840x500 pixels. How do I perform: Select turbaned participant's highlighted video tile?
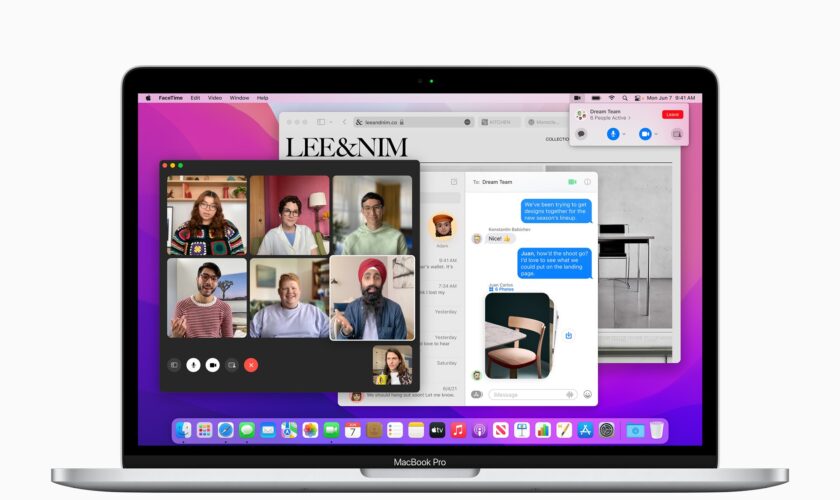372,298
